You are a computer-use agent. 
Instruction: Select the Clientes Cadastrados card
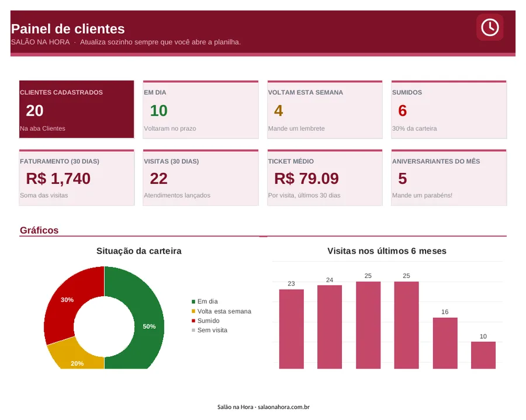point(77,109)
